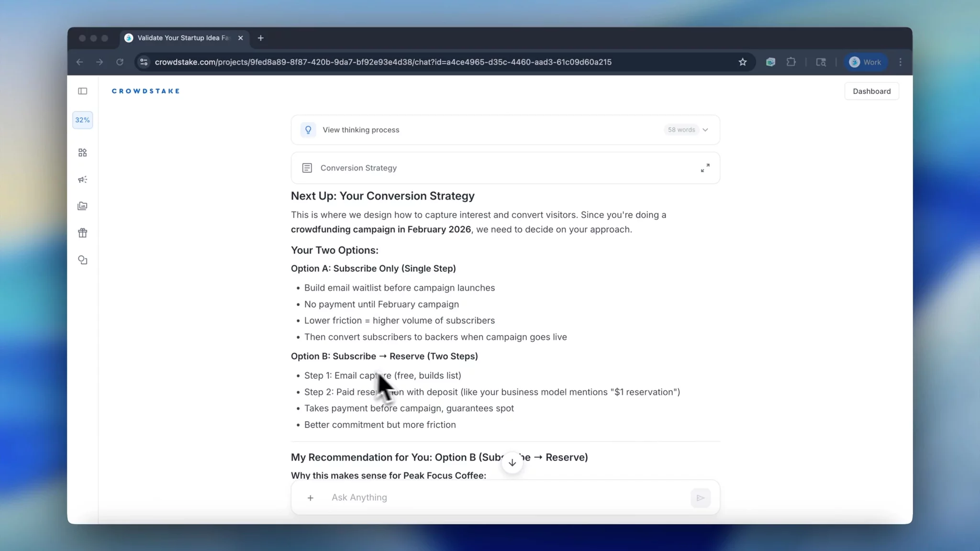Select the megaphone announcements icon
The image size is (980, 551).
(x=82, y=179)
